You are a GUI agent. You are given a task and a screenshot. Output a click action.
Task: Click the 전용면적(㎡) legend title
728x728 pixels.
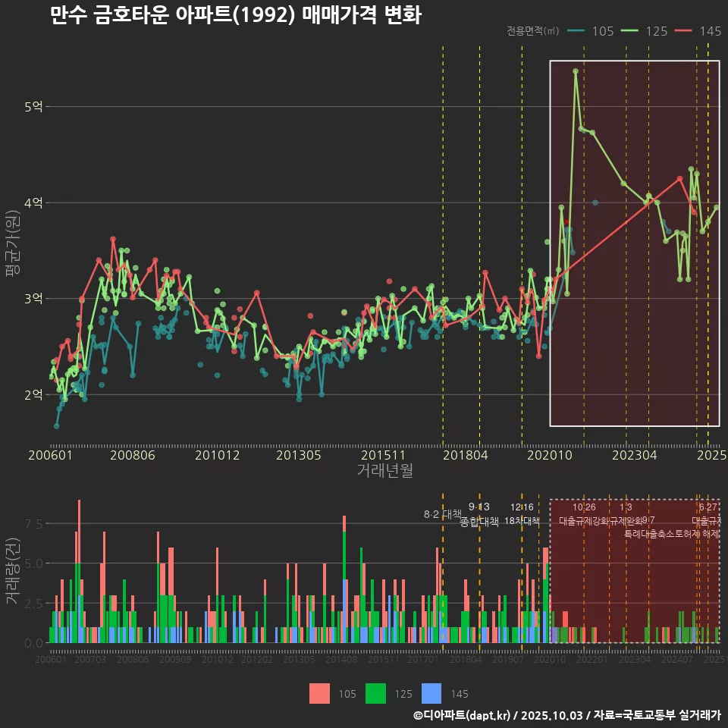pos(533,31)
